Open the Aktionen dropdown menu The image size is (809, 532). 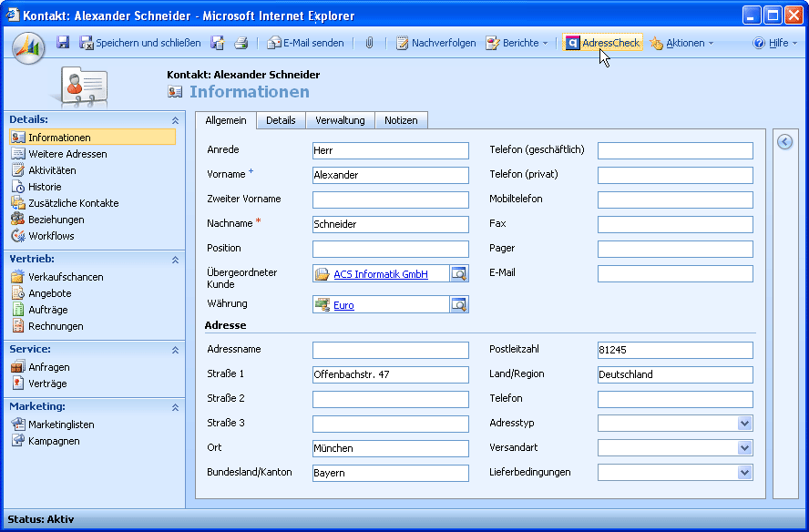[x=681, y=43]
